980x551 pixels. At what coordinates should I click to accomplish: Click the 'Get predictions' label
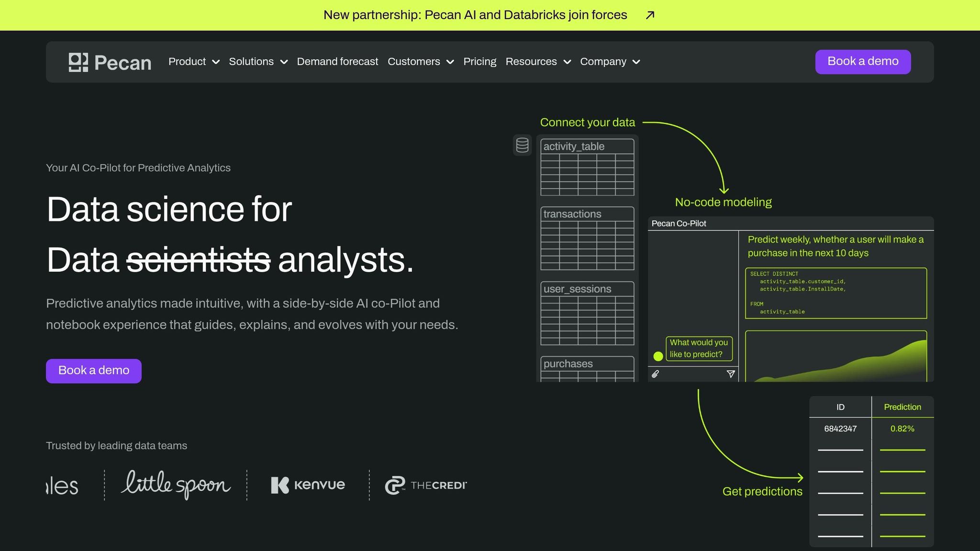point(762,492)
